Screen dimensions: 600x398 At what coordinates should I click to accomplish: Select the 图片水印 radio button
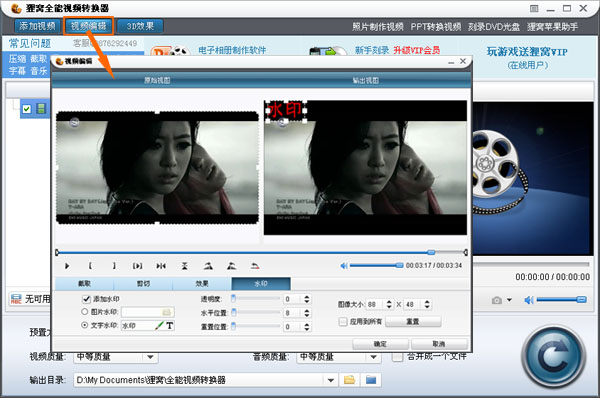point(85,312)
